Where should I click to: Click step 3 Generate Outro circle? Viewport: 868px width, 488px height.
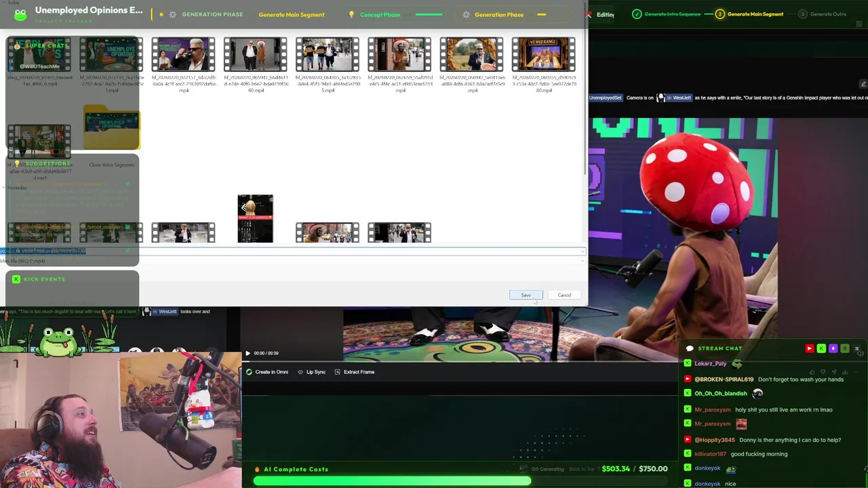point(803,14)
